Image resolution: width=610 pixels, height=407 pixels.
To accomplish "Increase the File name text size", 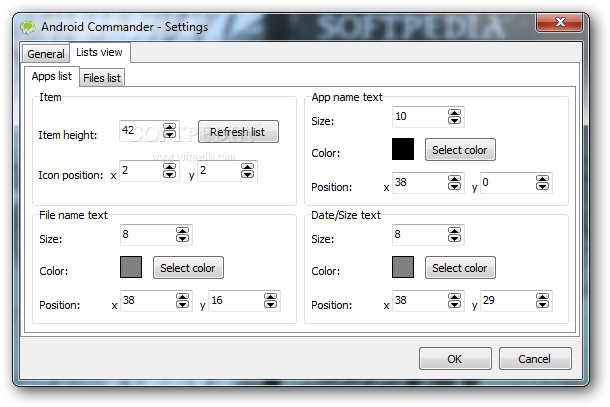I will pyautogui.click(x=182, y=230).
